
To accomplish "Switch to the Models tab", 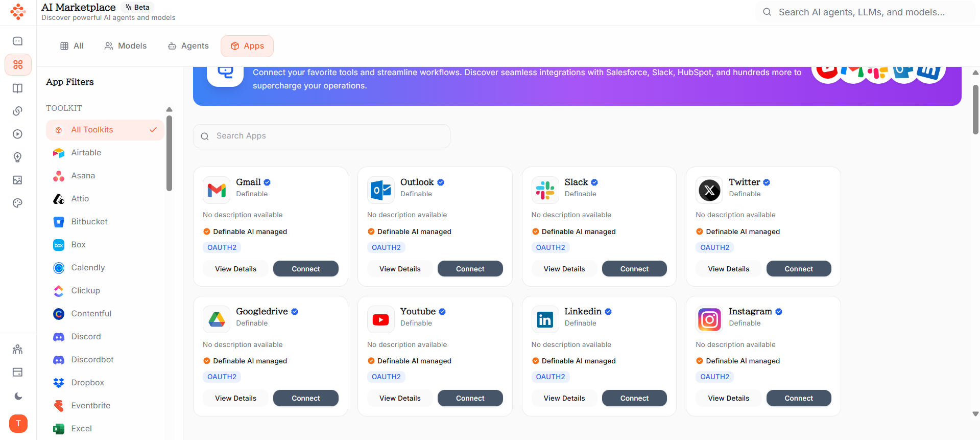I will pyautogui.click(x=126, y=46).
